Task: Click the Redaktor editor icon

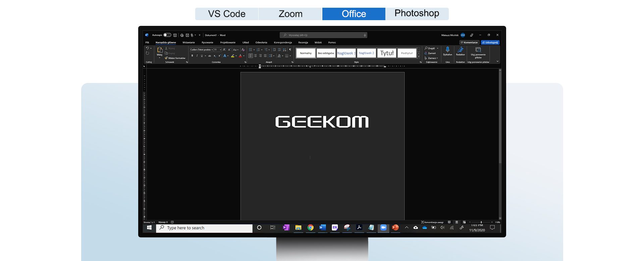Action: point(461,50)
